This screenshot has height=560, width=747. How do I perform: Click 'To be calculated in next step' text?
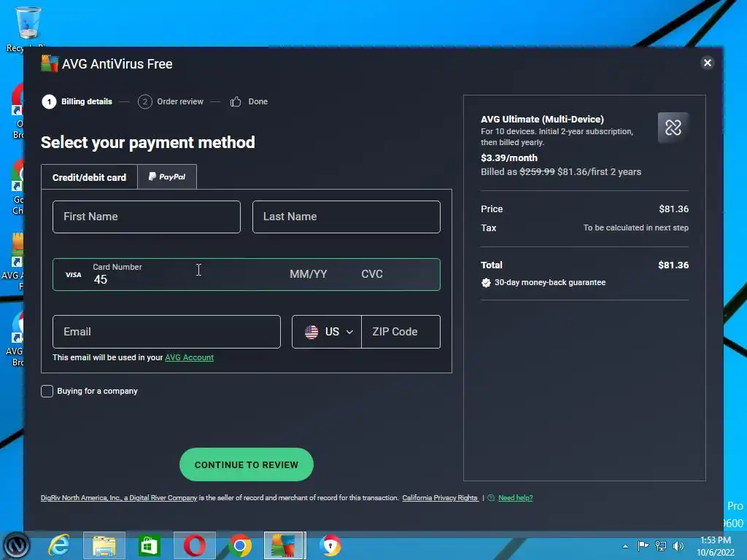click(x=636, y=227)
